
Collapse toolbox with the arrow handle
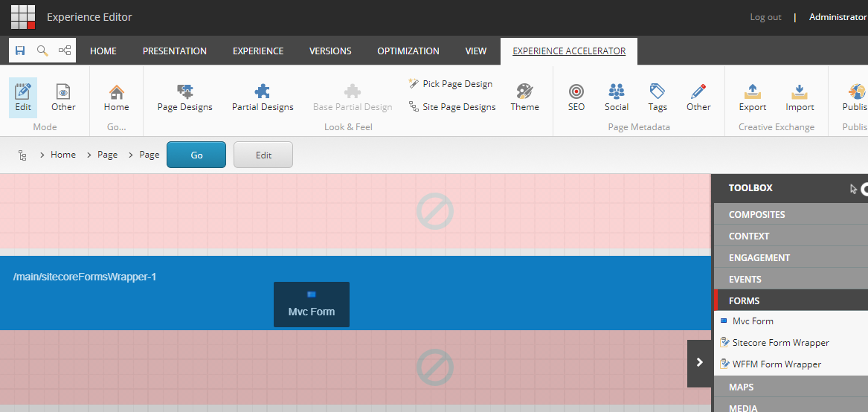point(699,363)
